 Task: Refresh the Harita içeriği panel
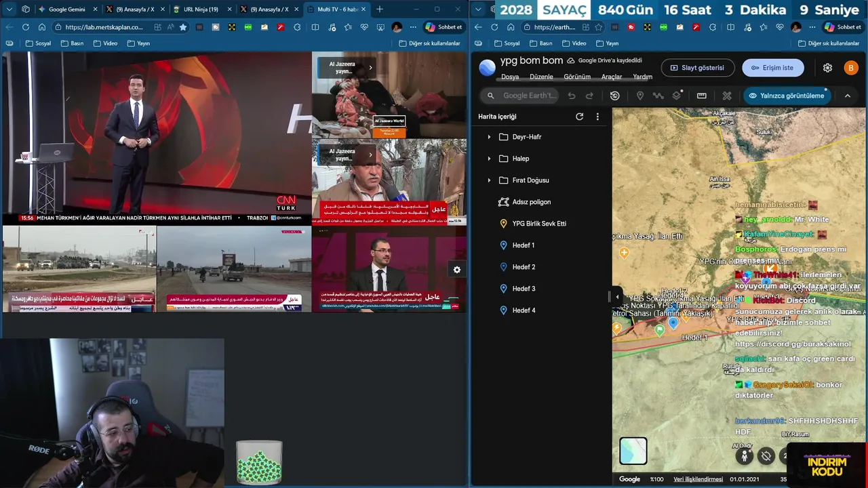[579, 117]
